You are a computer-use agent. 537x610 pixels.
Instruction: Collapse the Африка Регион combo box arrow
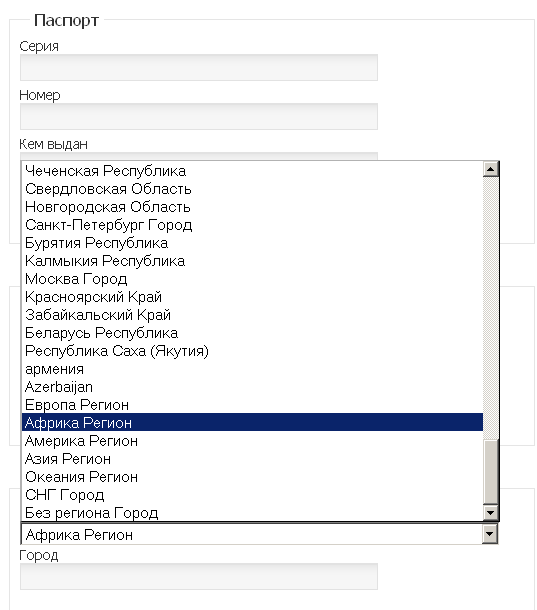[490, 534]
